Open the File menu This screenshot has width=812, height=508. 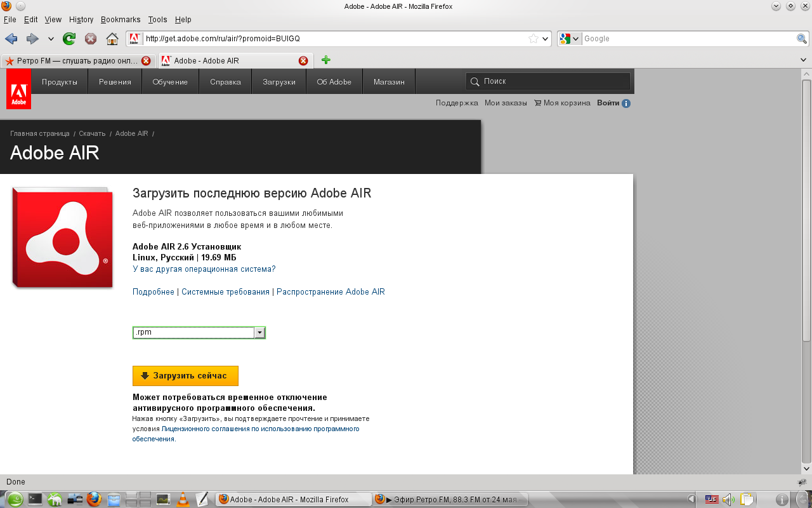10,20
